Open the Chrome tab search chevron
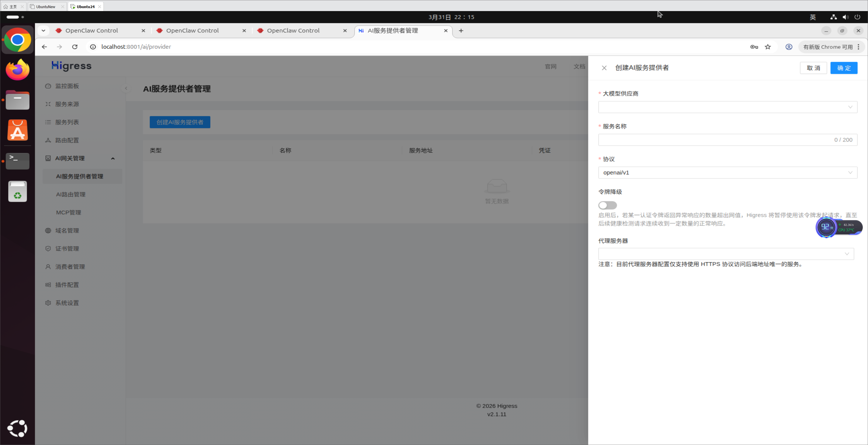Screen dimensions: 868x445 [x=43, y=31]
